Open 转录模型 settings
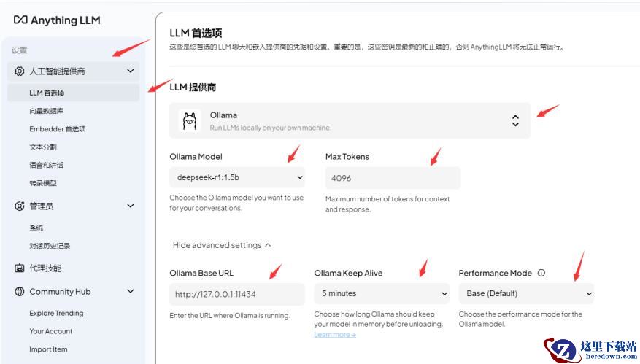Screen dimensions: 640x364 43,183
